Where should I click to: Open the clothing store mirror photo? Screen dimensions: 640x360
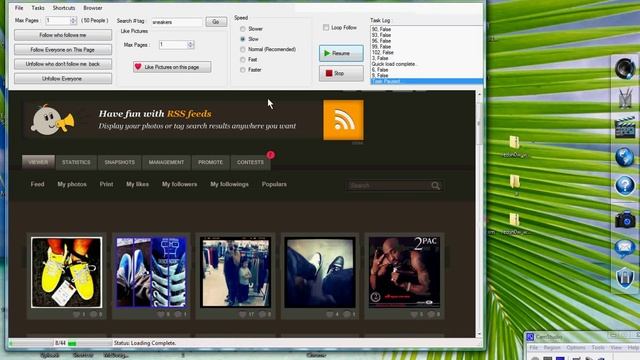(x=236, y=272)
